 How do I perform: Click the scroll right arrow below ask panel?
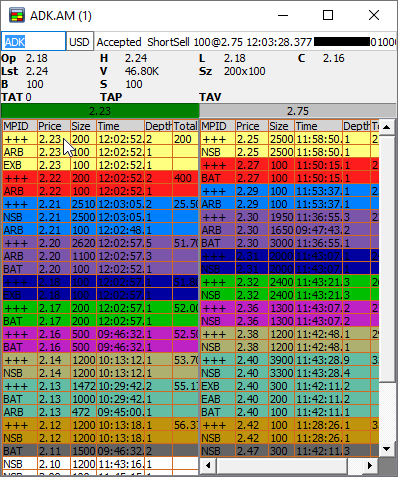[370, 465]
